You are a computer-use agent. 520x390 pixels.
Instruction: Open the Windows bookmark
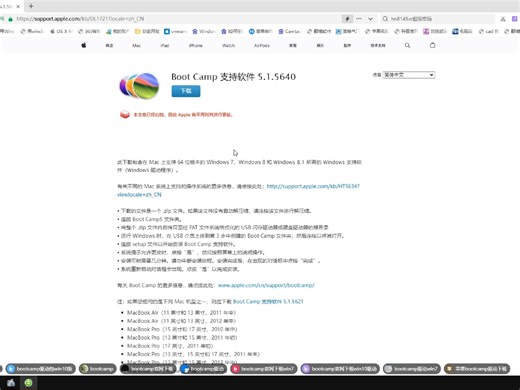coord(204,31)
